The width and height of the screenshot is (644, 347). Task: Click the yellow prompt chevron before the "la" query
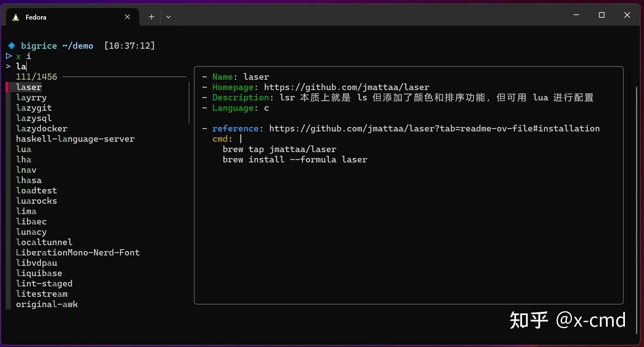tap(8, 66)
